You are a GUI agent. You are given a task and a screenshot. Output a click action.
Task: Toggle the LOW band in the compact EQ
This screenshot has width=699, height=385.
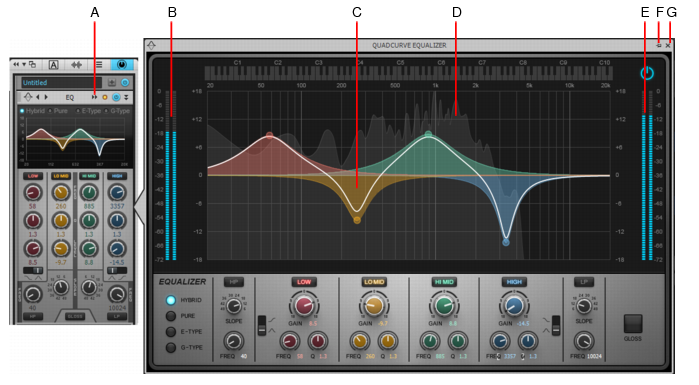point(33,176)
